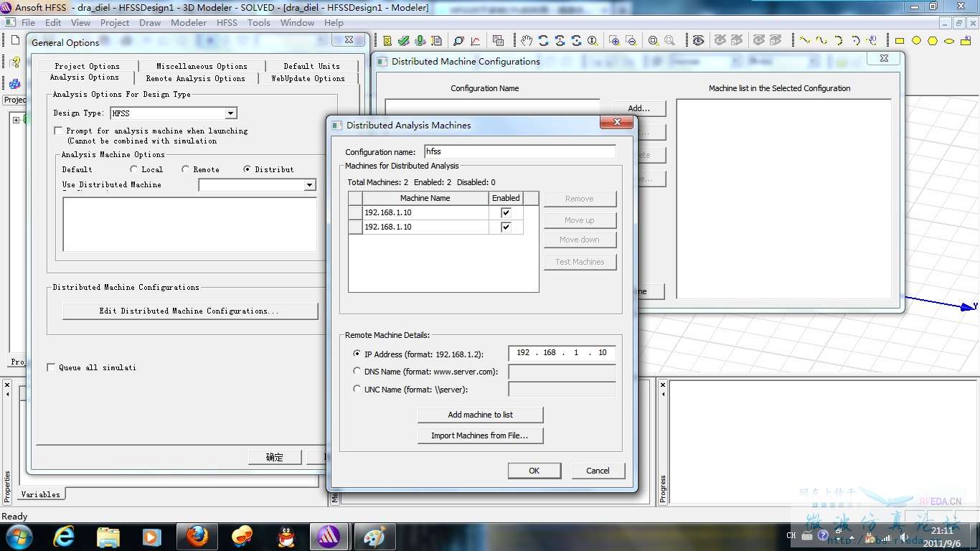This screenshot has width=980, height=551.
Task: Switch to Firefox in taskbar
Action: click(x=197, y=536)
